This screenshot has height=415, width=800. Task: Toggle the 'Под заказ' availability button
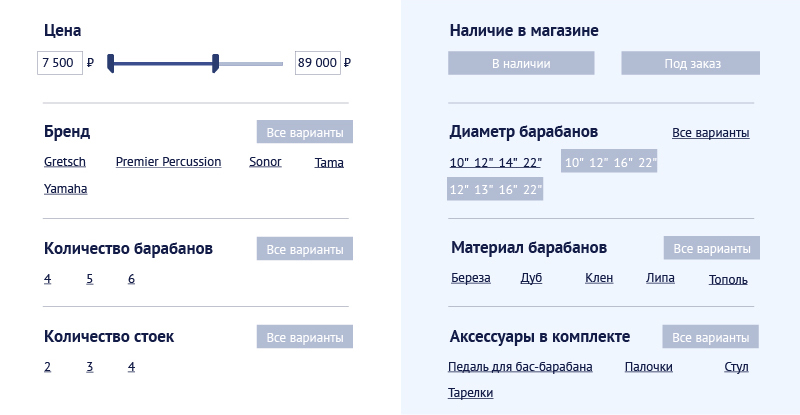(x=691, y=64)
